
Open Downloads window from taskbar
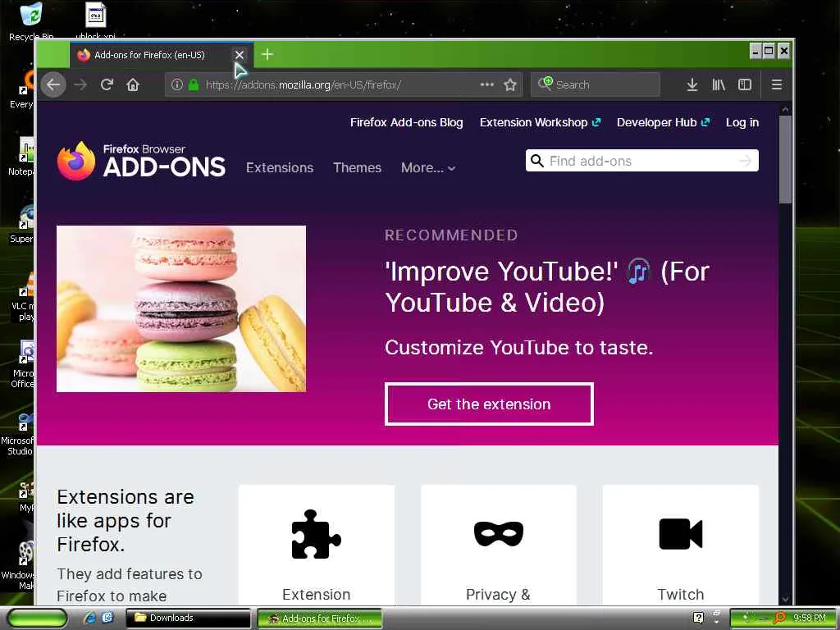(188, 618)
